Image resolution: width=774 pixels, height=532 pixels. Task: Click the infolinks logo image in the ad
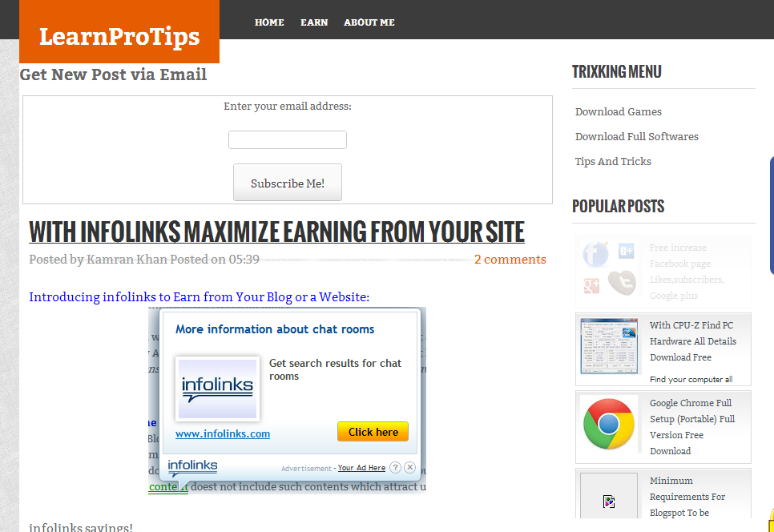point(217,389)
